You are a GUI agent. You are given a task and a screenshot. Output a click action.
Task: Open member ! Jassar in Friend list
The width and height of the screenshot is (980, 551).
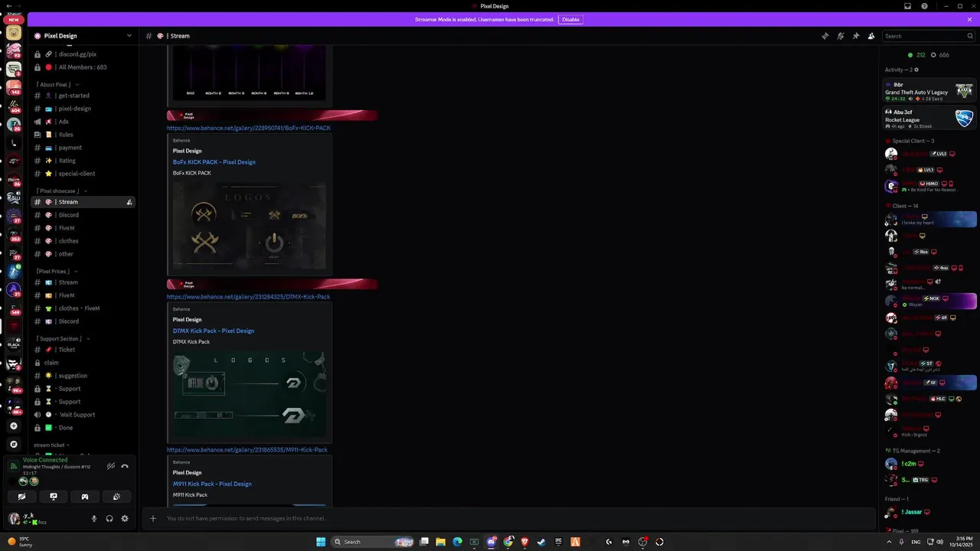click(x=929, y=512)
